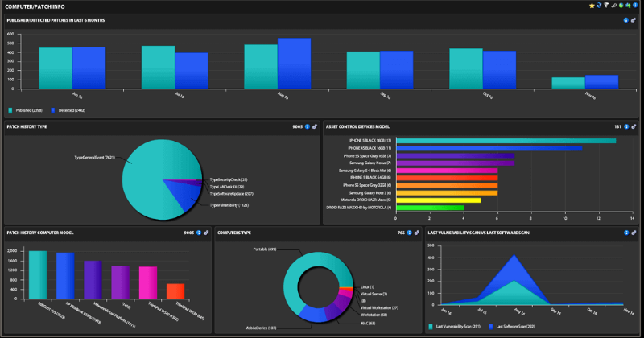The height and width of the screenshot is (338, 644).
Task: Select the IPHONE 4S BLACK 16GB blue bar
Action: [489, 148]
